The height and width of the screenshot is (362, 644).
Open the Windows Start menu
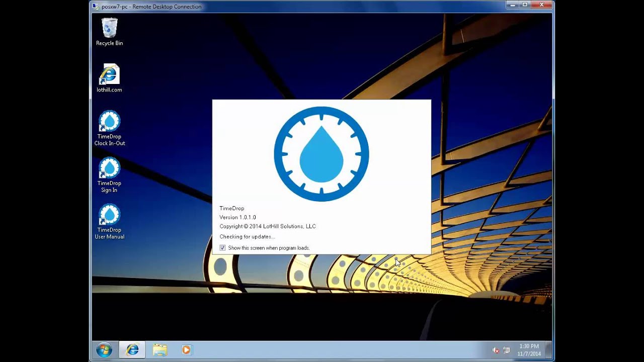104,350
